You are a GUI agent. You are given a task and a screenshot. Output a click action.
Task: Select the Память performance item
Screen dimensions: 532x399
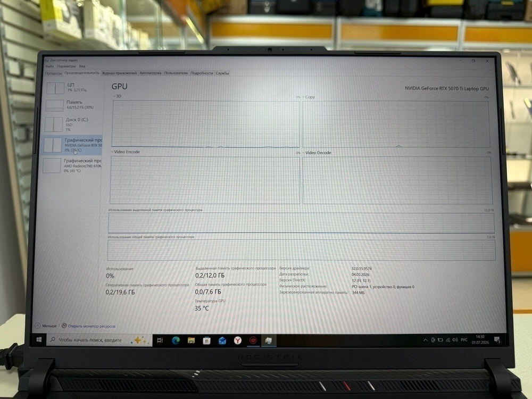[73, 105]
